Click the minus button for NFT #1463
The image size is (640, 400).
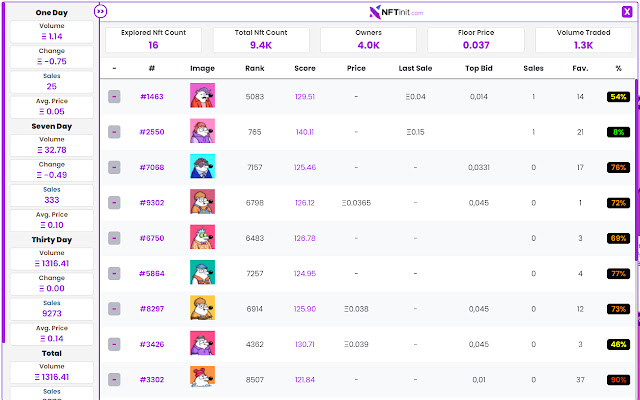pos(115,97)
